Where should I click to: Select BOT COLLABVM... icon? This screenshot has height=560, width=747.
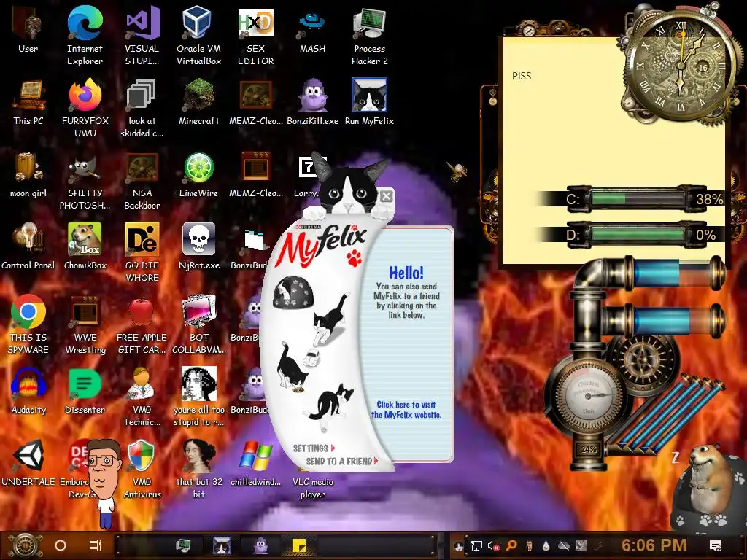[198, 312]
